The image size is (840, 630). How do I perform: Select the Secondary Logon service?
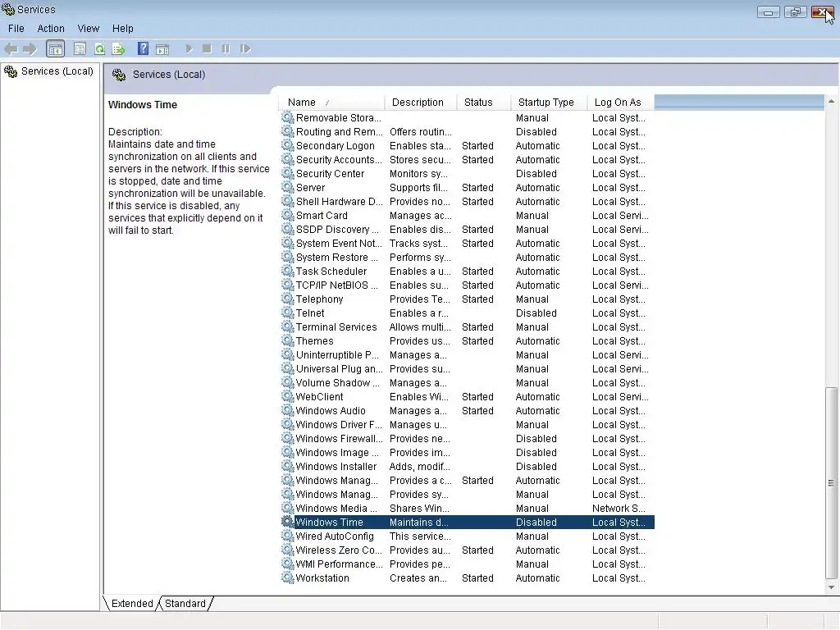pyautogui.click(x=467, y=146)
